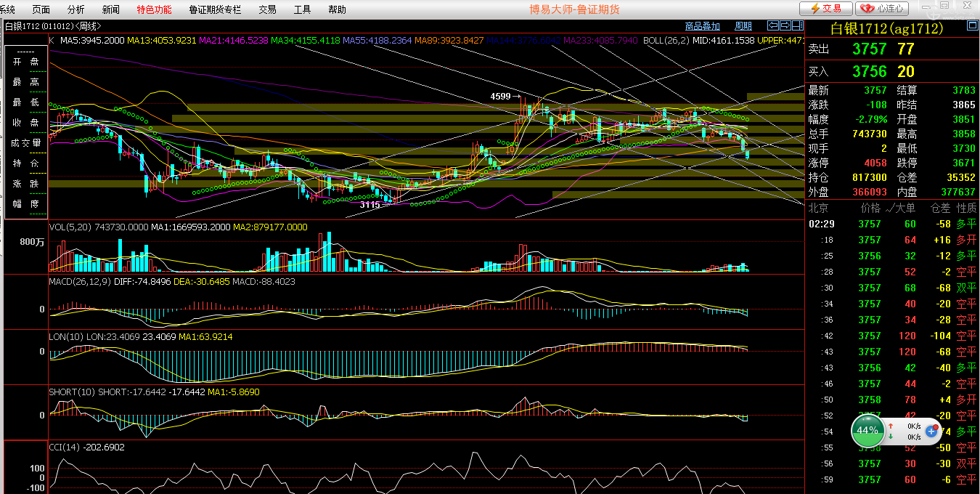Click the 周期 link

(743, 26)
